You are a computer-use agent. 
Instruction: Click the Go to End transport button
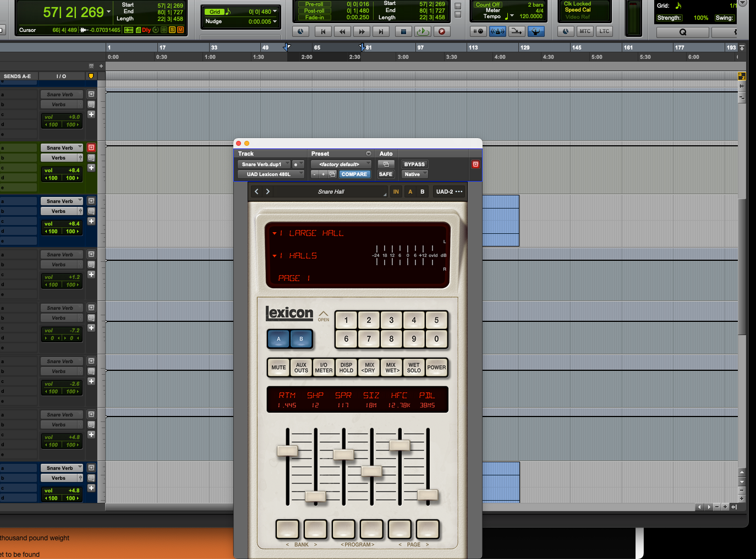click(381, 31)
